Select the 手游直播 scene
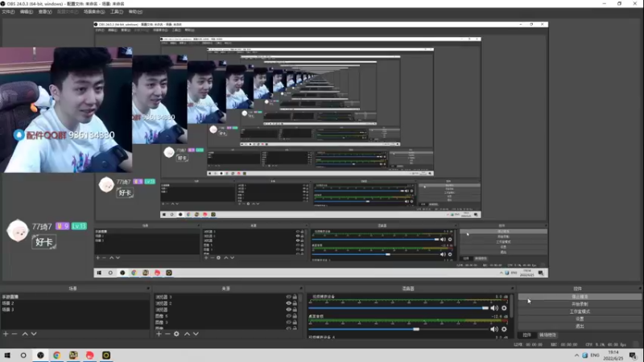Viewport: 644px width, 362px height. (x=75, y=297)
